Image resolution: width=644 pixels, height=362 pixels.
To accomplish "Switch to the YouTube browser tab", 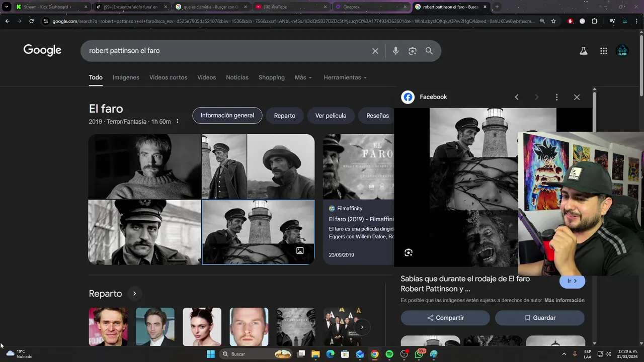I will pyautogui.click(x=292, y=7).
